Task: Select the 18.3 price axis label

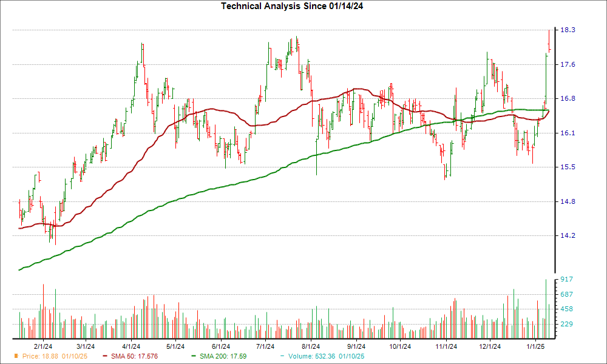Action: (x=568, y=30)
